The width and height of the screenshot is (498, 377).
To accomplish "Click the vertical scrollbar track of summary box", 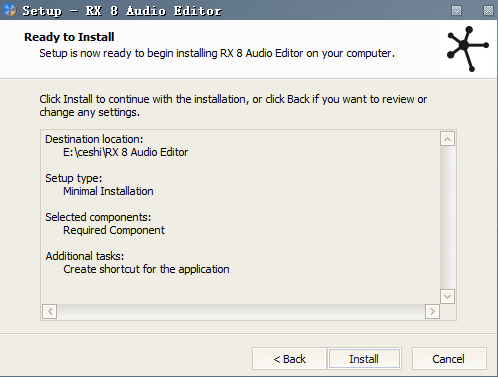I will pos(447,218).
